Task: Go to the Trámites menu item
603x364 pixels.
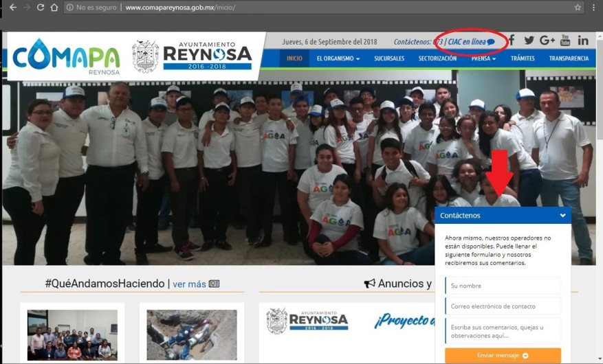Action: (x=523, y=59)
